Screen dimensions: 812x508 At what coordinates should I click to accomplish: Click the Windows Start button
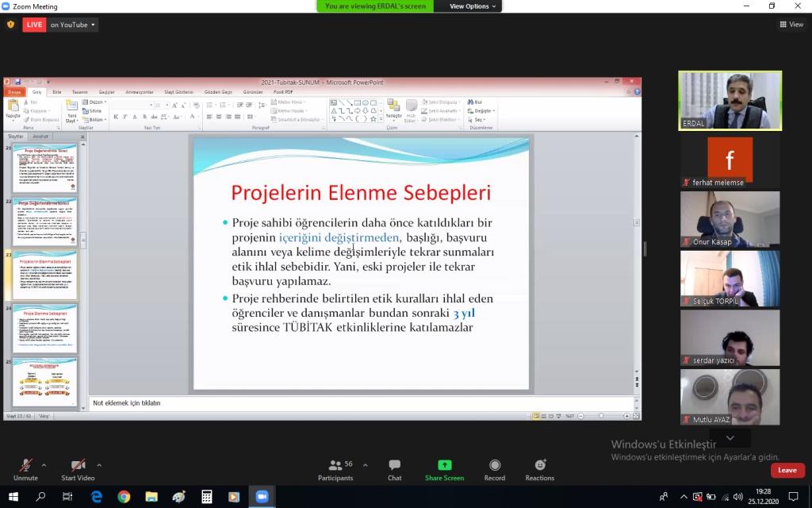[13, 497]
